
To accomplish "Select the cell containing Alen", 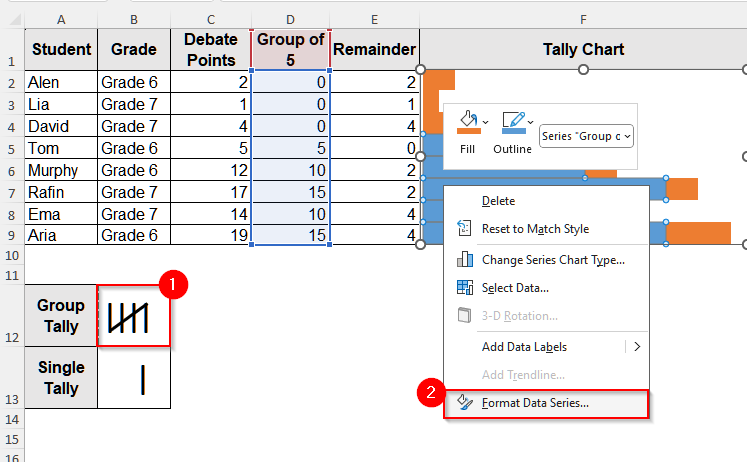I will [61, 82].
